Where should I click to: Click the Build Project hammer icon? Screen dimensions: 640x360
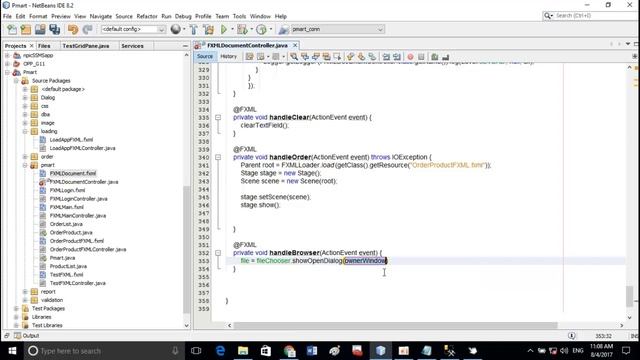pos(194,29)
